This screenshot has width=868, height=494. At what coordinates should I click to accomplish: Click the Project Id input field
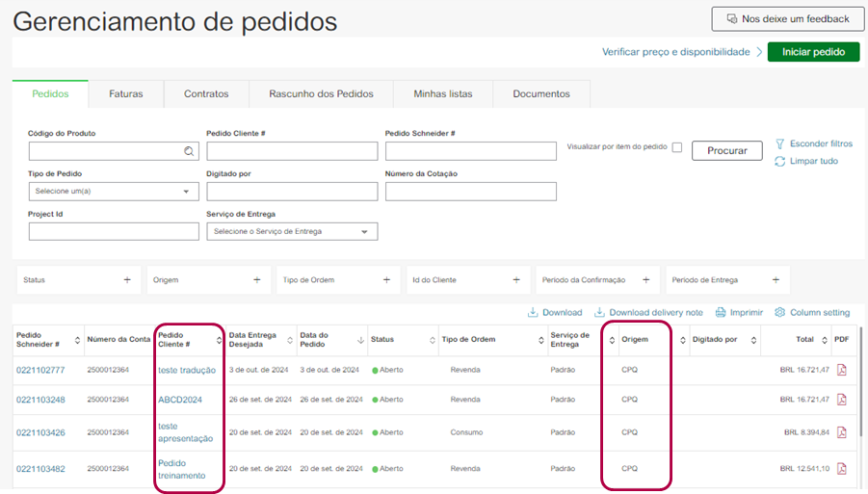[x=114, y=231]
